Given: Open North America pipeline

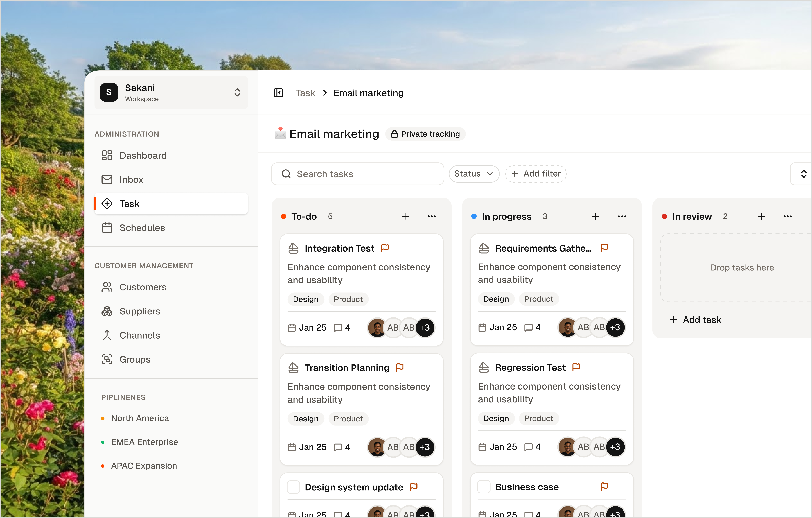Looking at the screenshot, I should tap(135, 418).
